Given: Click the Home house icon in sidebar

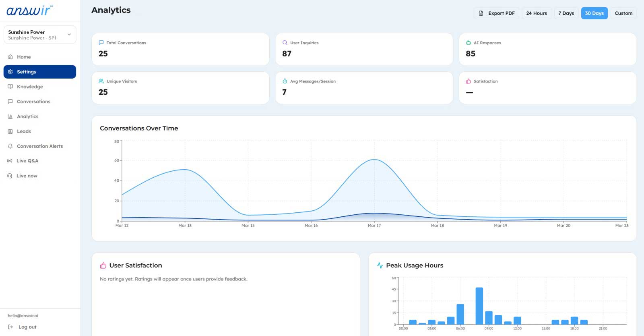Looking at the screenshot, I should (10, 57).
